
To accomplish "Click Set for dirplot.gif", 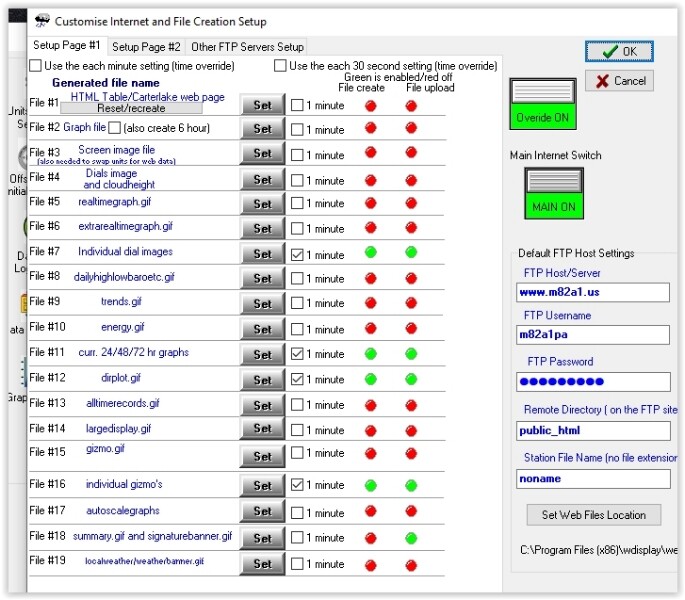I will [263, 380].
